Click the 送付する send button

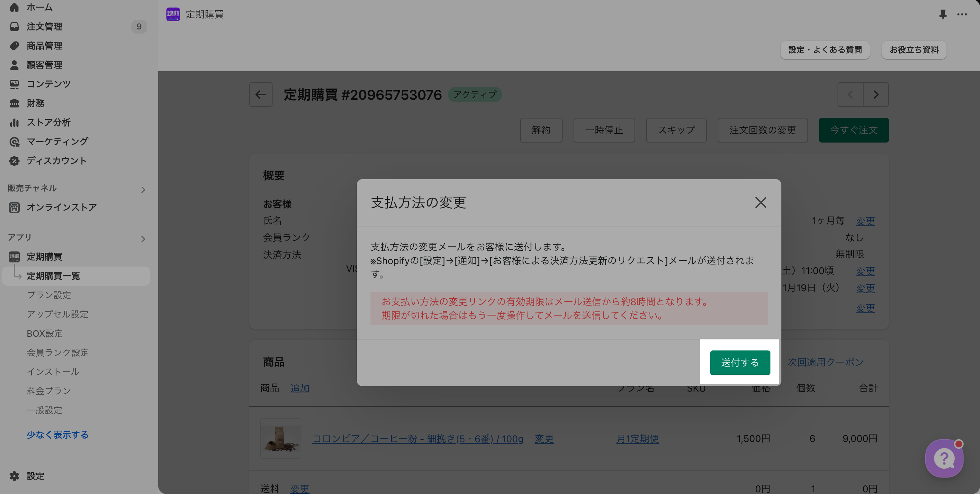740,362
